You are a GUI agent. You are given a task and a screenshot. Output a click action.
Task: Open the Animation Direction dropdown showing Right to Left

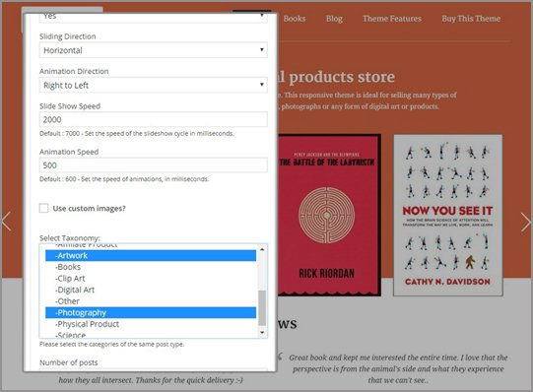coord(154,86)
